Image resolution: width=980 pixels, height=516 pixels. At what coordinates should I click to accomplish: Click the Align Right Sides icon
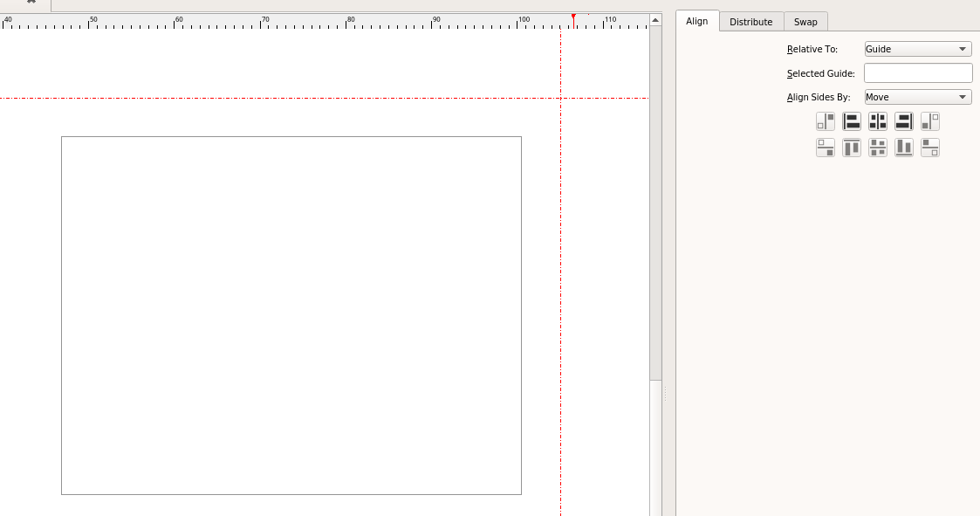pos(903,121)
